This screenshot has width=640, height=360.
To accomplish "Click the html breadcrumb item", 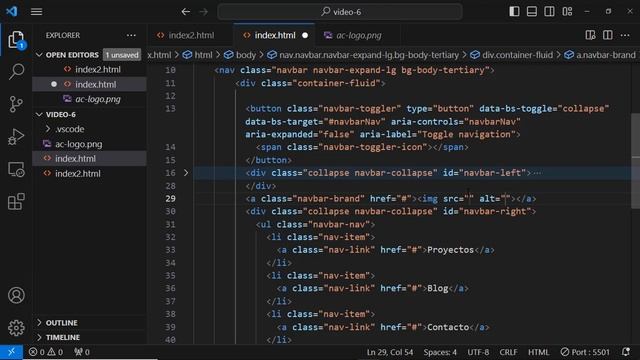I will (203, 55).
